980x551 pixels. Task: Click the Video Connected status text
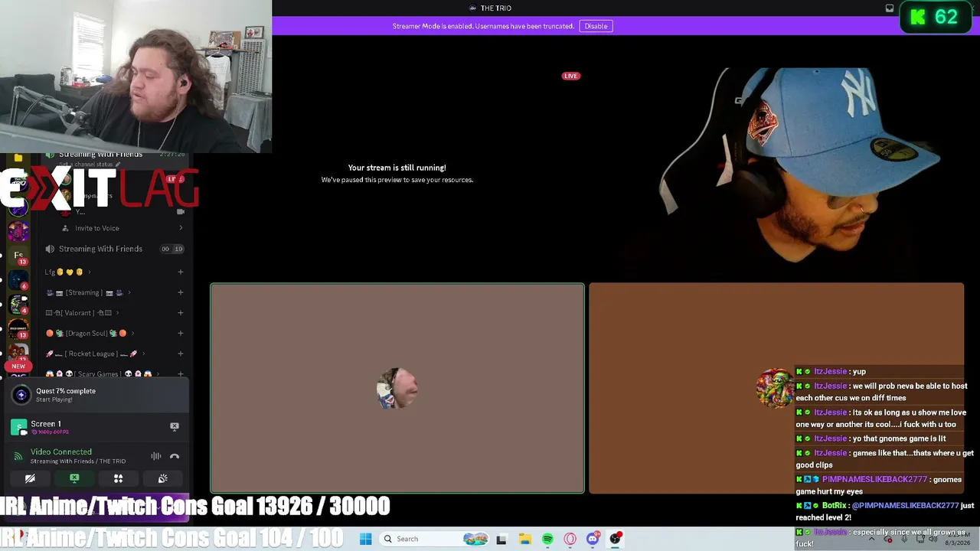[61, 452]
